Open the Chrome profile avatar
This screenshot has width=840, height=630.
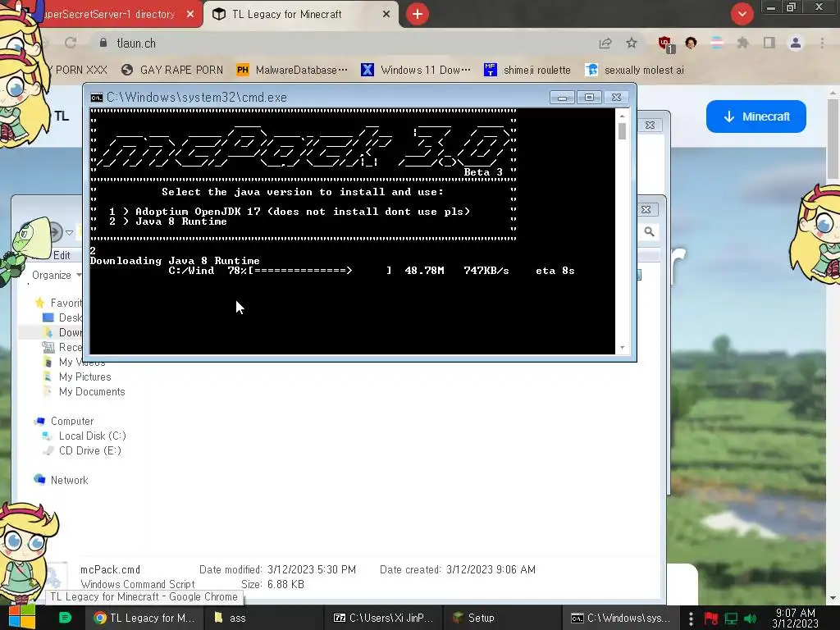[x=796, y=43]
